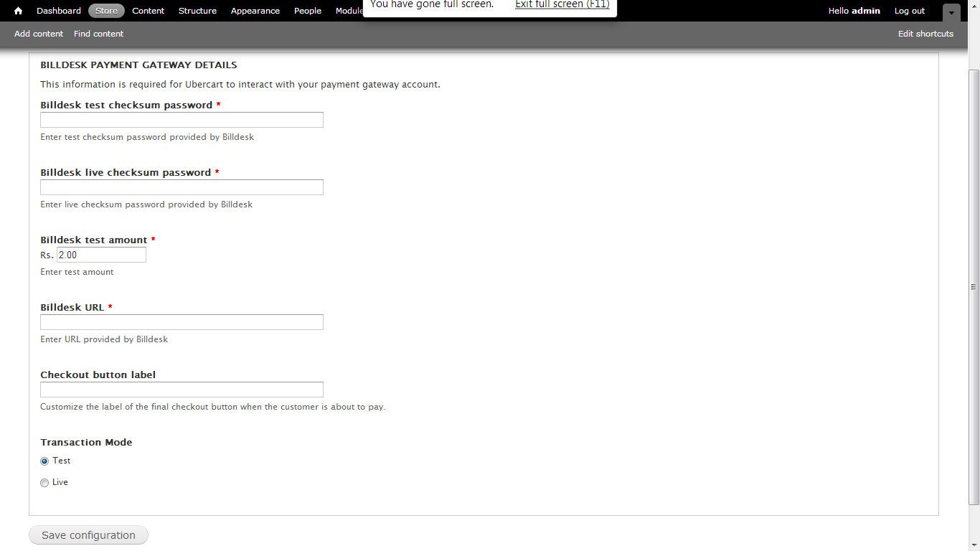The height and width of the screenshot is (551, 980).
Task: Click the Add content shortcut
Action: click(39, 34)
